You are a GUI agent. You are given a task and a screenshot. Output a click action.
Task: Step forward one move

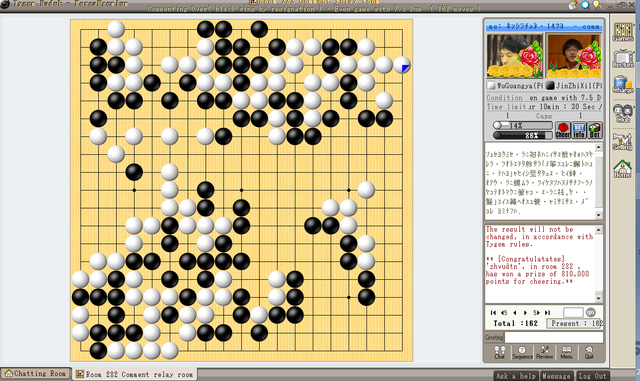click(x=525, y=312)
